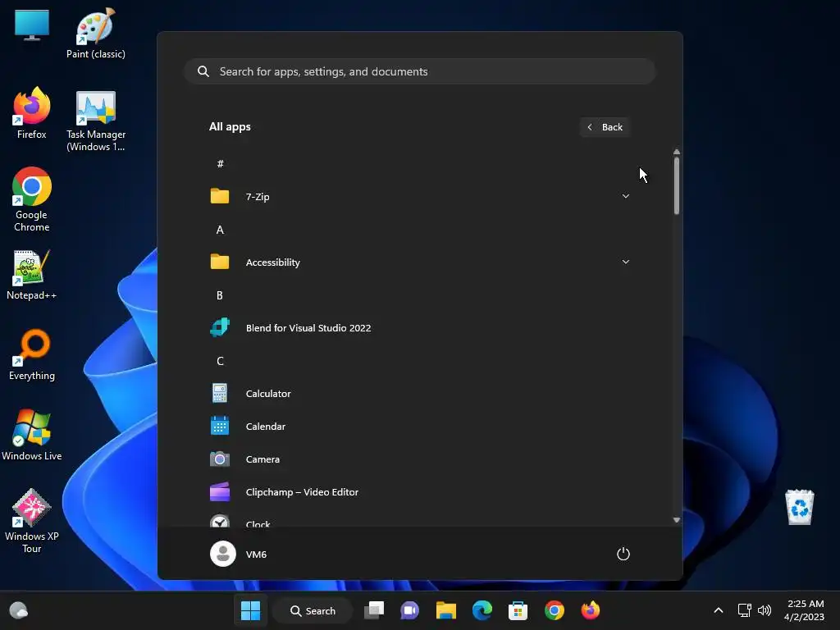Select the This PC desktop icon
Screen dimensions: 840x630
click(x=32, y=25)
